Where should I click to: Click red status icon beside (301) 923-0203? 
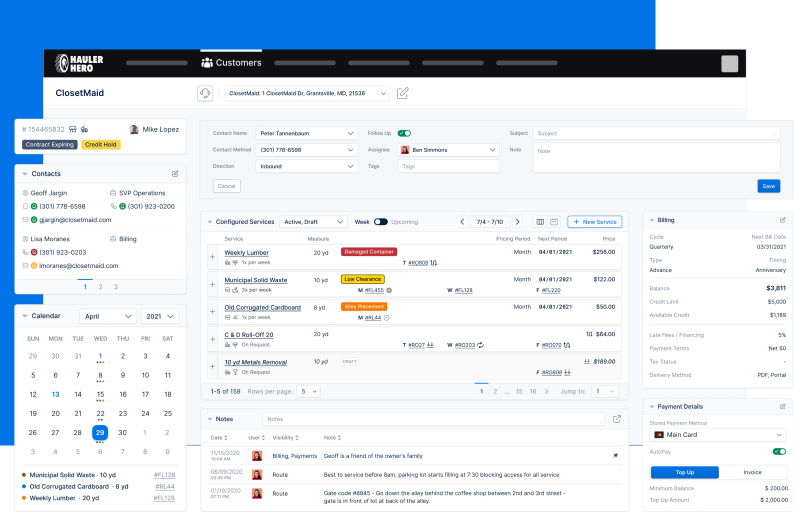point(34,252)
